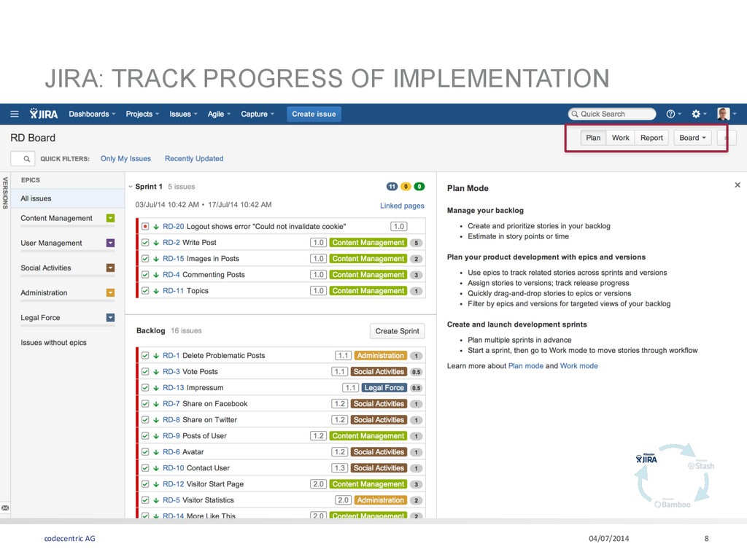Viewport: 747px width, 560px height.
Task: Open Linked pages link
Action: click(402, 206)
